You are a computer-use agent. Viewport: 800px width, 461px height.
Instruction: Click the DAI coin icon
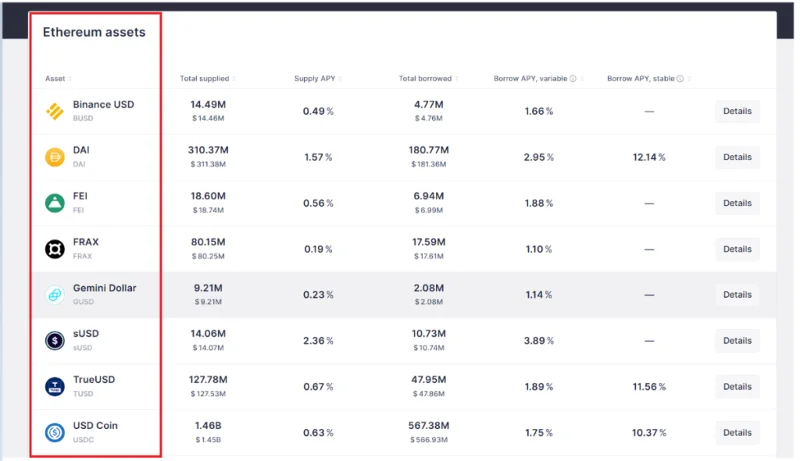pos(55,157)
